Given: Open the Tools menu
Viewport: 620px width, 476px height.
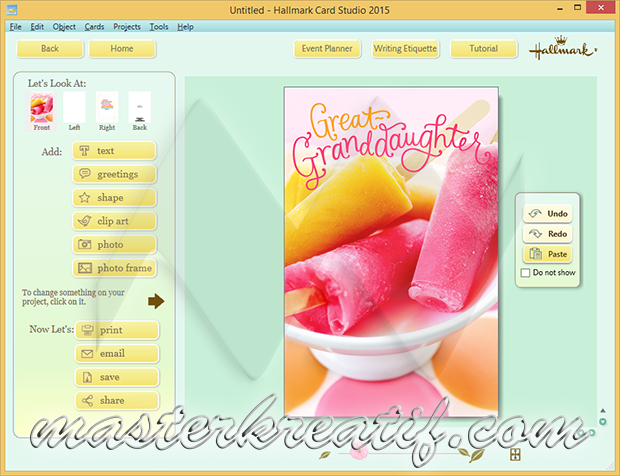Looking at the screenshot, I should coord(159,27).
